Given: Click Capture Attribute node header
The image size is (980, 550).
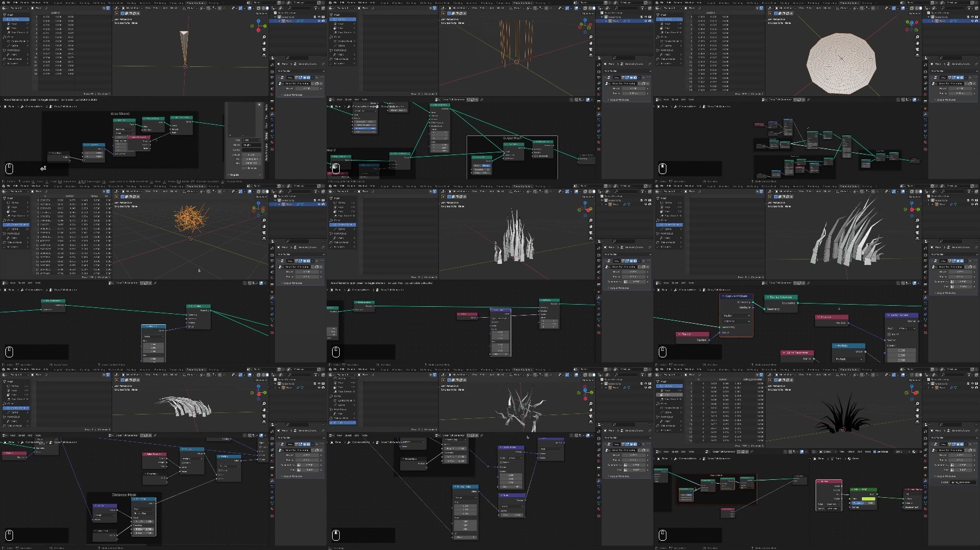Looking at the screenshot, I should (x=736, y=296).
